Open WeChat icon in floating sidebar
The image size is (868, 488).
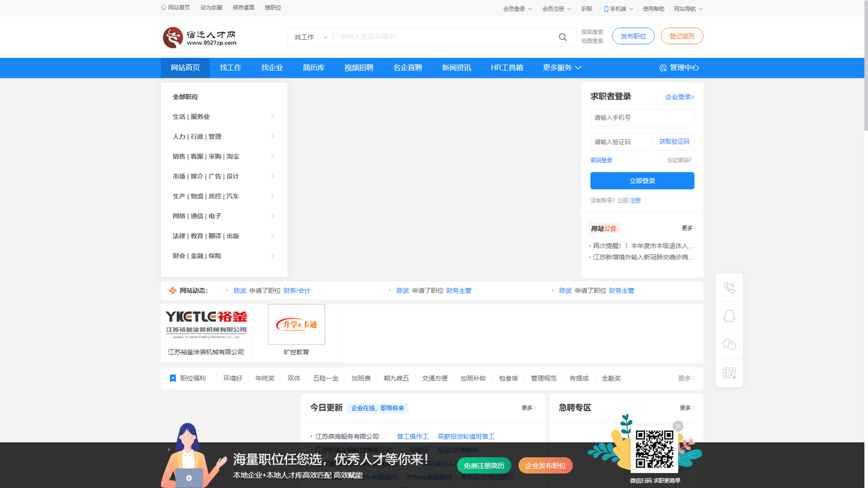tap(729, 345)
